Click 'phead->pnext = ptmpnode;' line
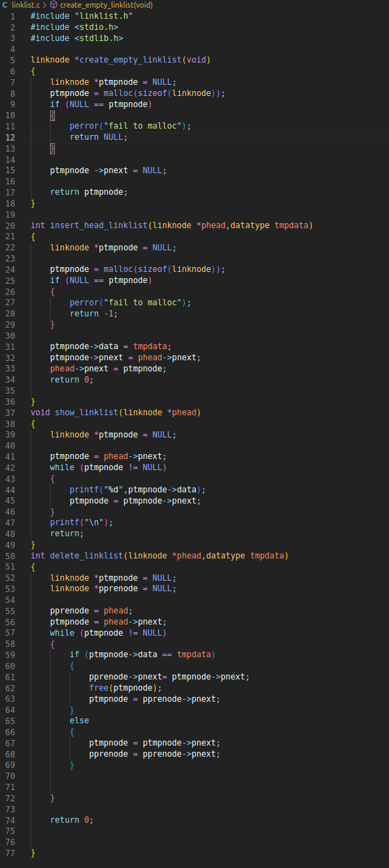 tap(108, 369)
